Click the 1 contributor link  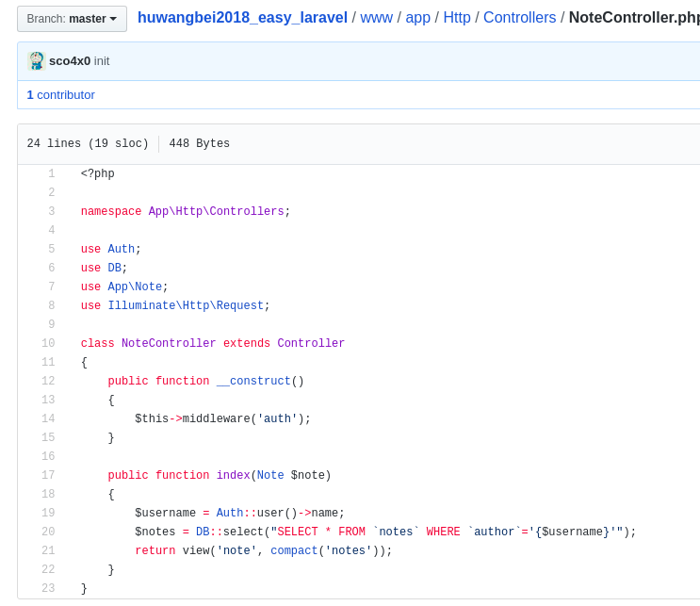[x=60, y=95]
